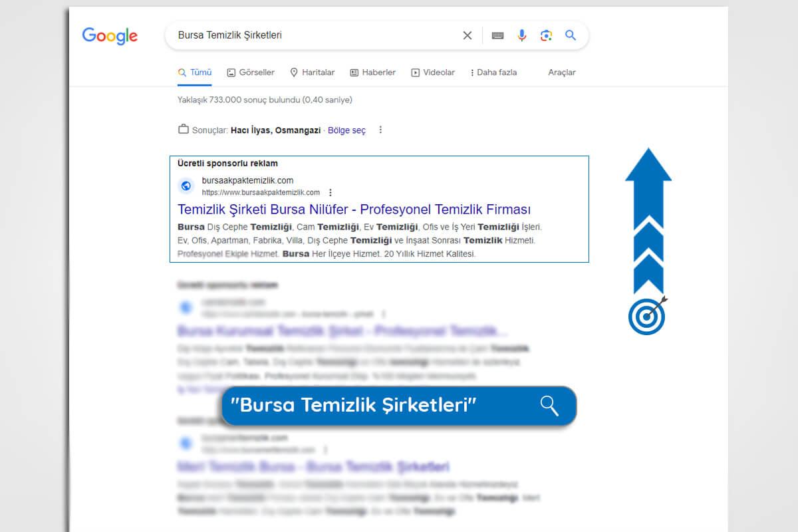Switch to the Görseller tab

251,72
